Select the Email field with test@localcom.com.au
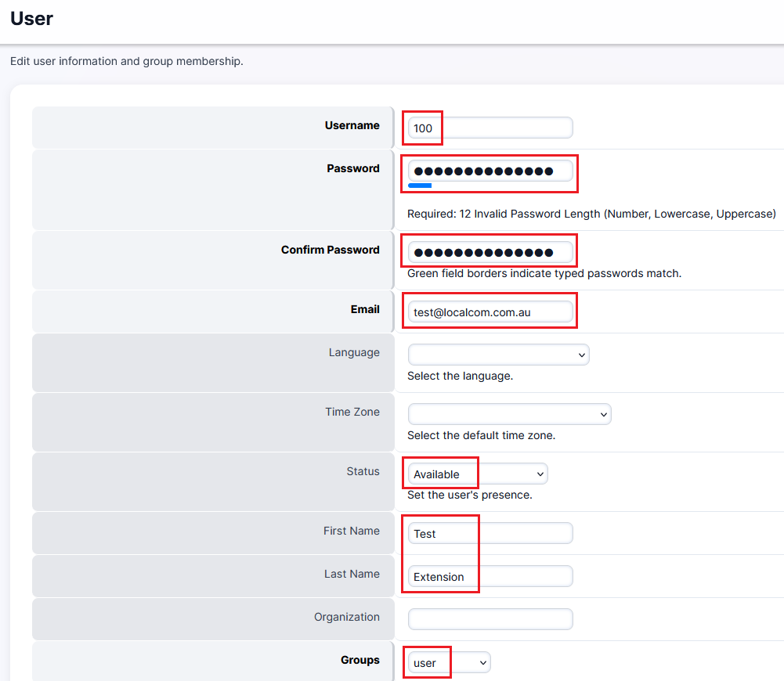This screenshot has width=784, height=681. 490,312
